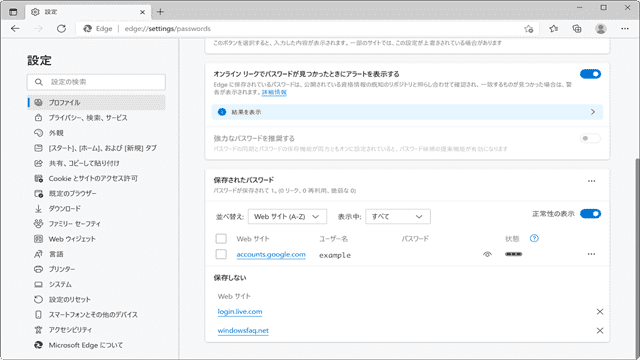Open the profile avatar icon
The width and height of the screenshot is (640, 360).
click(x=601, y=29)
